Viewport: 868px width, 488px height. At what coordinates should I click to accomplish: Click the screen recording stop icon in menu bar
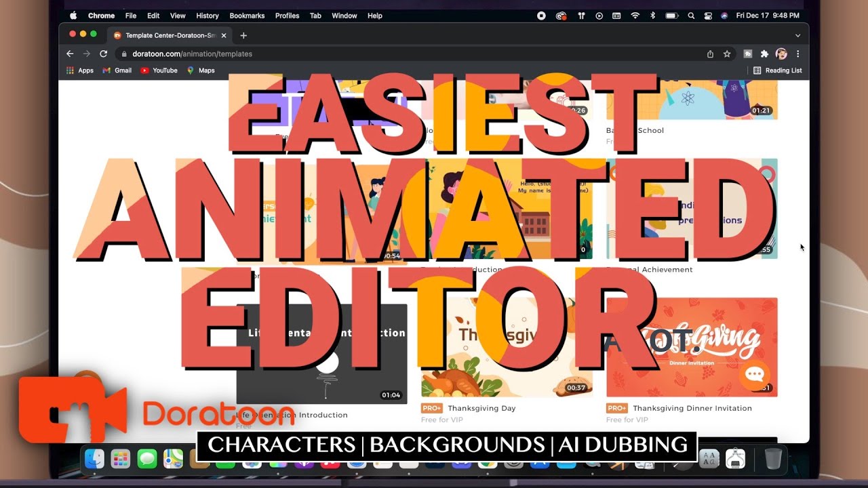pos(541,16)
